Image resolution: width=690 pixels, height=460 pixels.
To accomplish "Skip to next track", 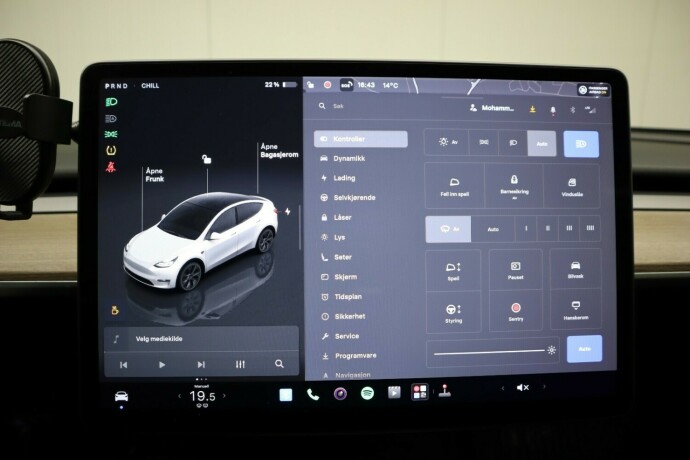I will click(x=201, y=364).
